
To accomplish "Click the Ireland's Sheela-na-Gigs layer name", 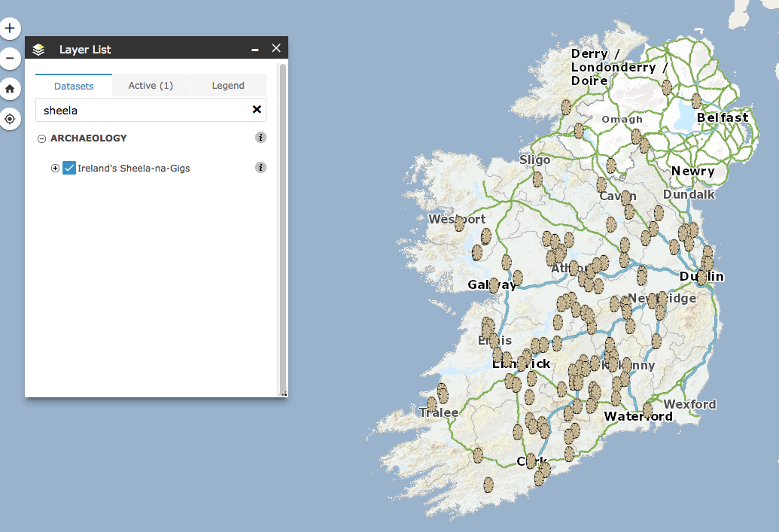I will tap(134, 169).
